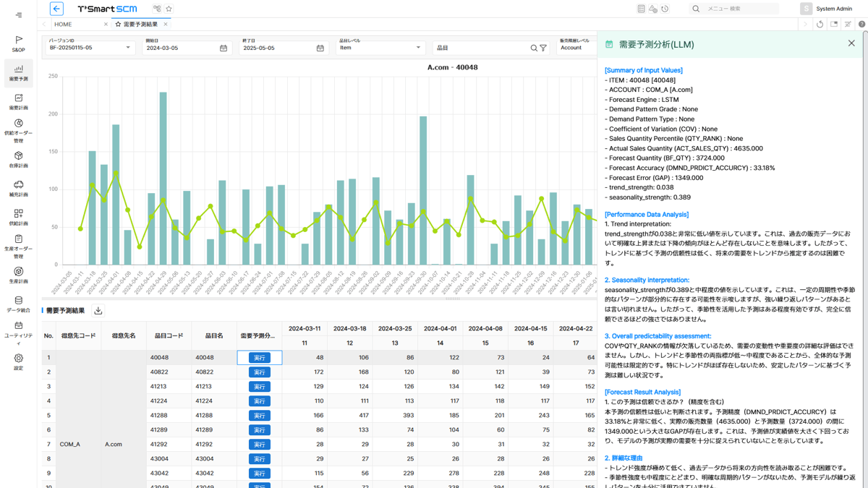Toggle star on 需要予測結果 tab
The width and height of the screenshot is (868, 488).
(119, 25)
